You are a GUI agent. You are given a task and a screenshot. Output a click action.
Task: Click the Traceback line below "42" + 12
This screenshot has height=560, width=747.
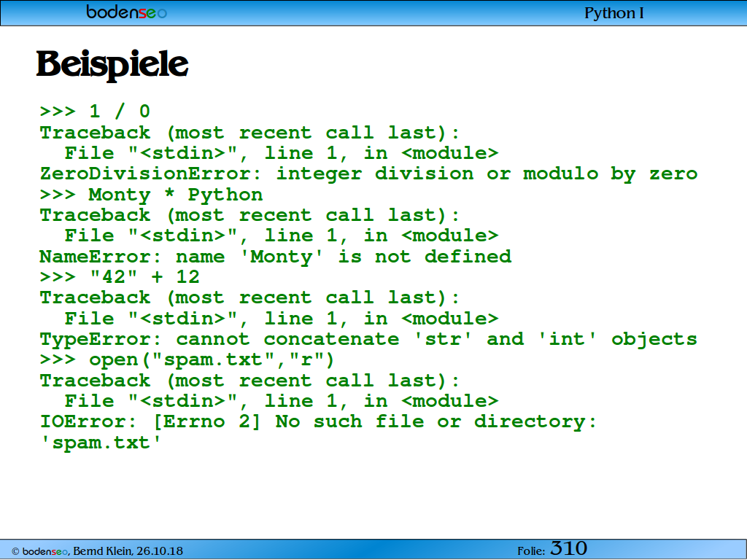pos(249,298)
